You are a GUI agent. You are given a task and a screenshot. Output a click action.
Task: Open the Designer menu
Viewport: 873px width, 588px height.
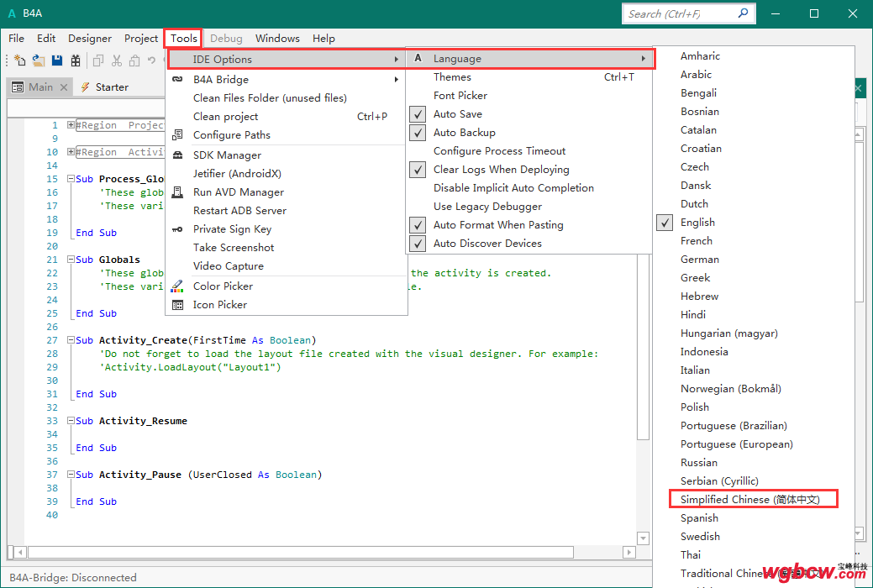[90, 39]
